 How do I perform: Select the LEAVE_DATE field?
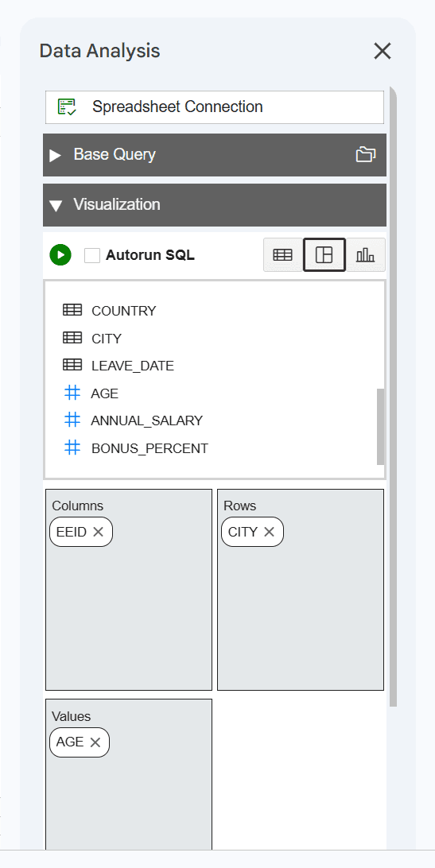(133, 366)
